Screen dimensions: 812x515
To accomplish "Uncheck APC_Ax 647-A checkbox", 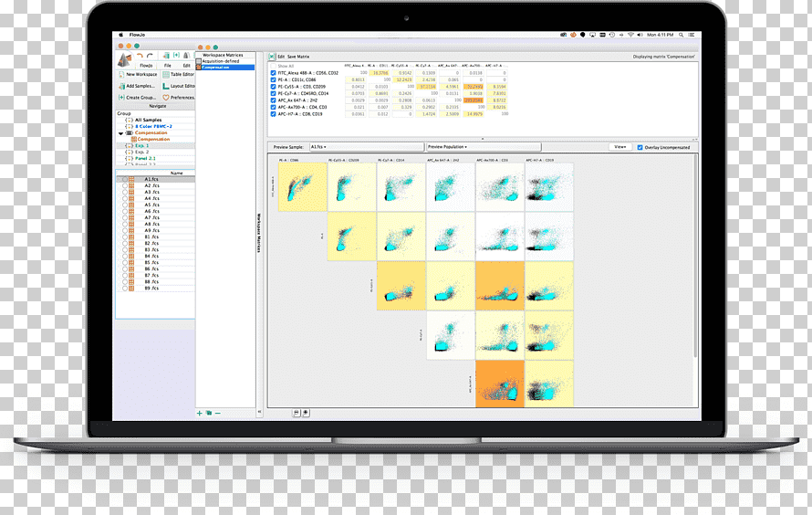I will (273, 100).
